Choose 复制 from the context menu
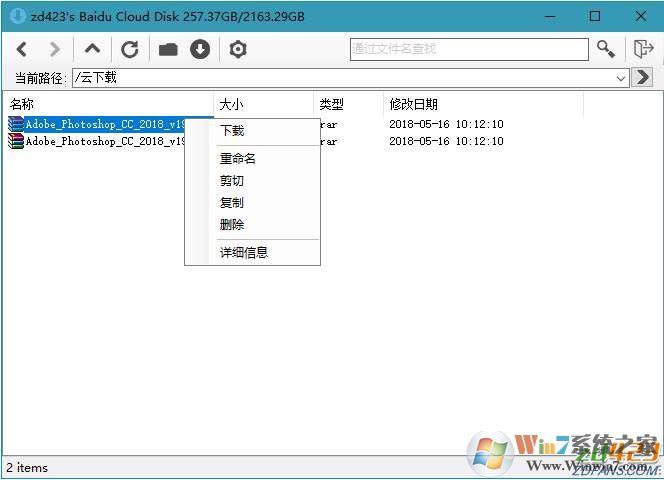This screenshot has height=480, width=664. (232, 203)
